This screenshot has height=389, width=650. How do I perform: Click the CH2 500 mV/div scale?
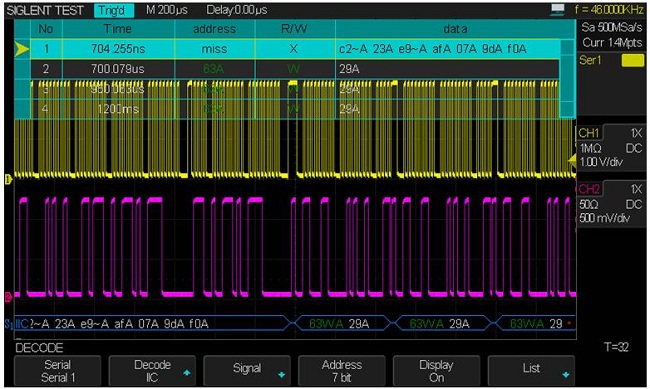pos(604,218)
